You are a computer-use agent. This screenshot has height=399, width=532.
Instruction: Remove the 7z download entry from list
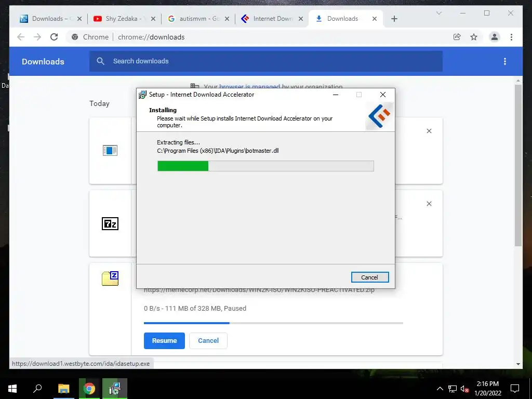click(429, 204)
